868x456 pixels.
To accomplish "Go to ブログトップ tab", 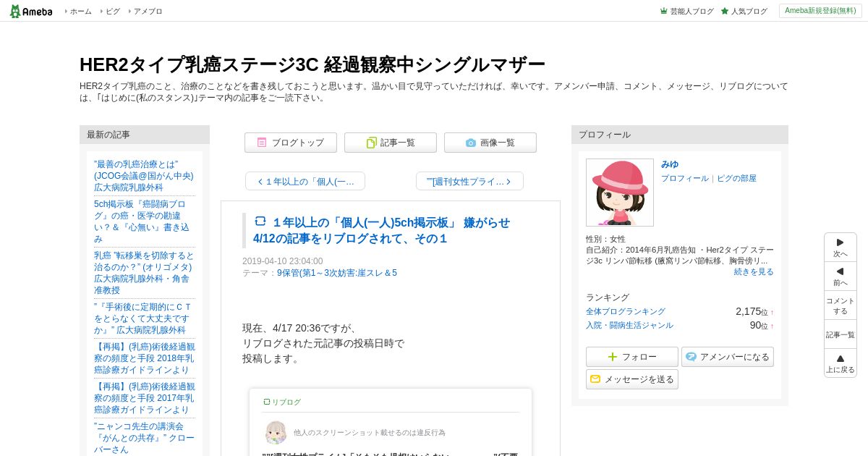I will point(291,143).
